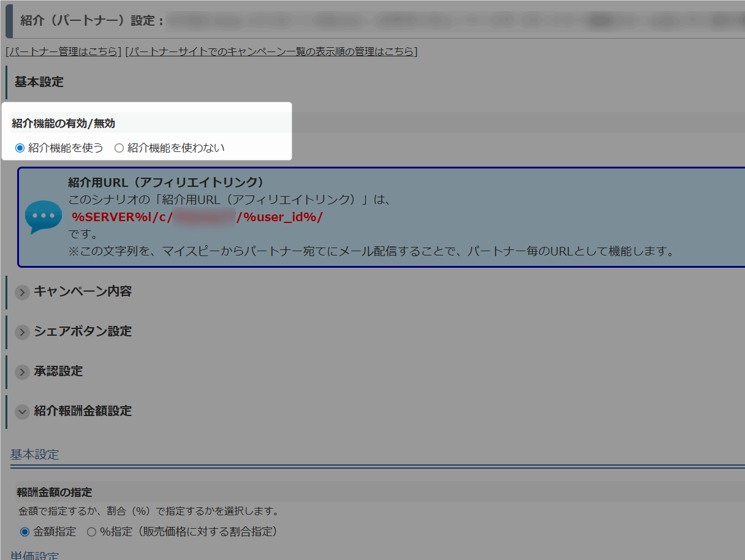Click the chevron icon beside キャンペーン内容
Image resolution: width=745 pixels, height=560 pixels.
click(22, 292)
